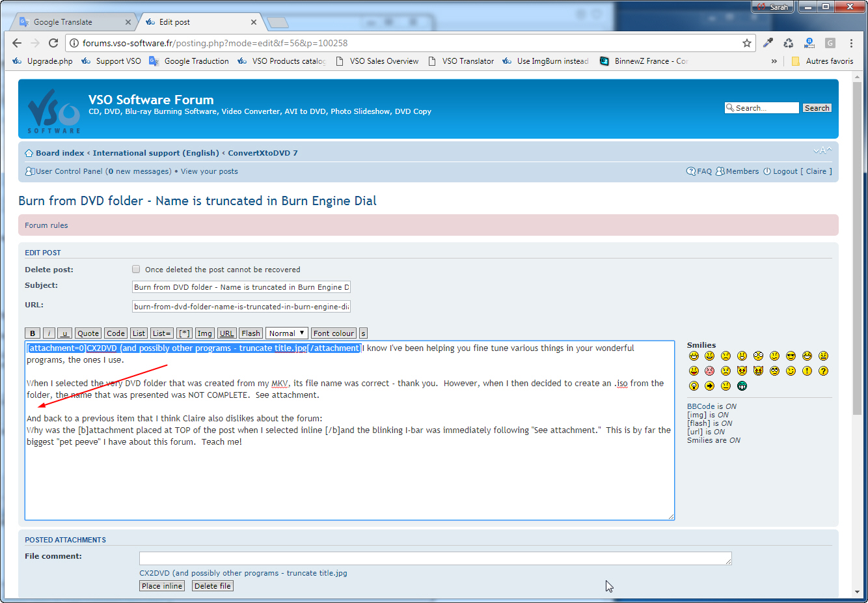The height and width of the screenshot is (603, 868).
Task: Click the Place inline button
Action: tap(162, 586)
